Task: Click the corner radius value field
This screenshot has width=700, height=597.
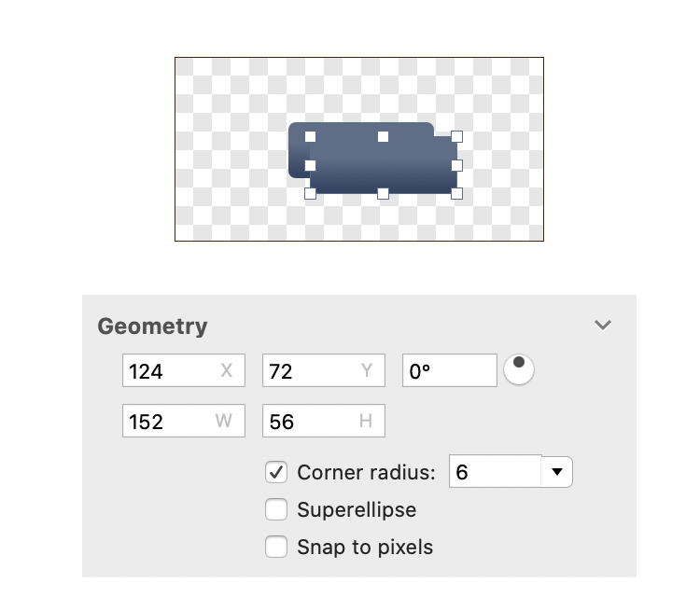Action: pyautogui.click(x=495, y=472)
